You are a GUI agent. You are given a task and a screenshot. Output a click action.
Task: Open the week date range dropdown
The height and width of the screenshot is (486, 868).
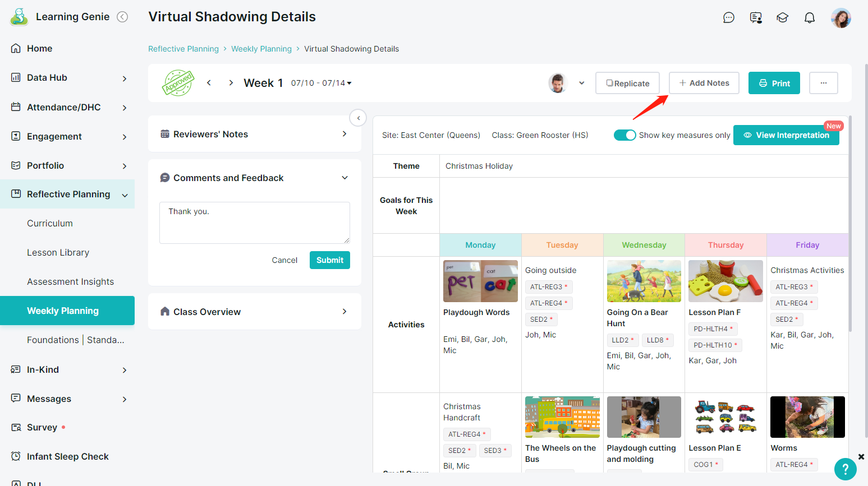(x=322, y=83)
